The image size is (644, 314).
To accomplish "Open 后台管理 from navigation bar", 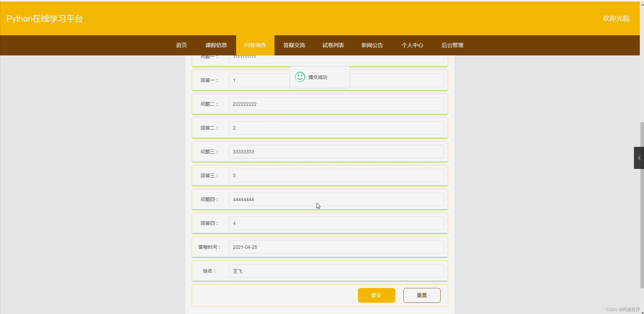I will [452, 45].
